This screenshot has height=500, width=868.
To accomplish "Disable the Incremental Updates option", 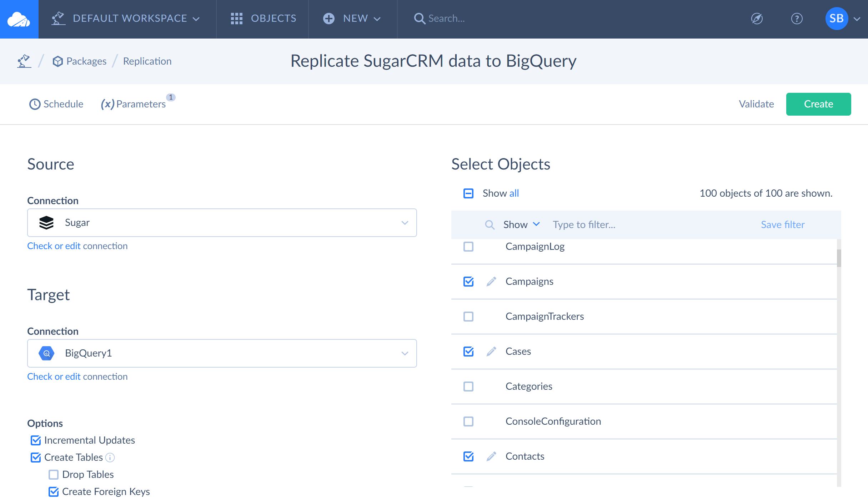I will coord(36,440).
